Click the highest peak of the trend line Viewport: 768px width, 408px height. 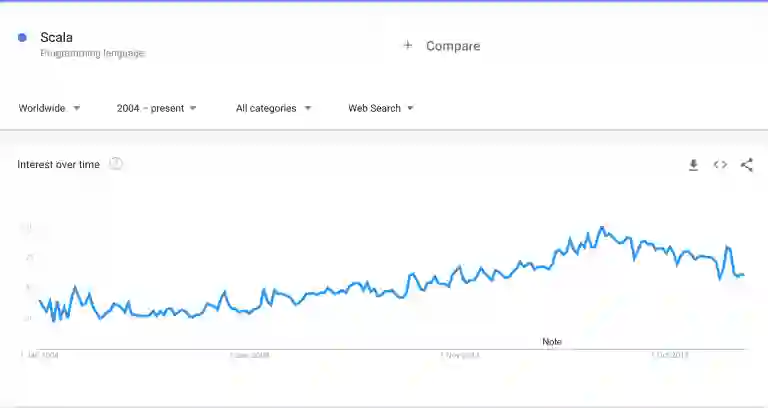(602, 228)
